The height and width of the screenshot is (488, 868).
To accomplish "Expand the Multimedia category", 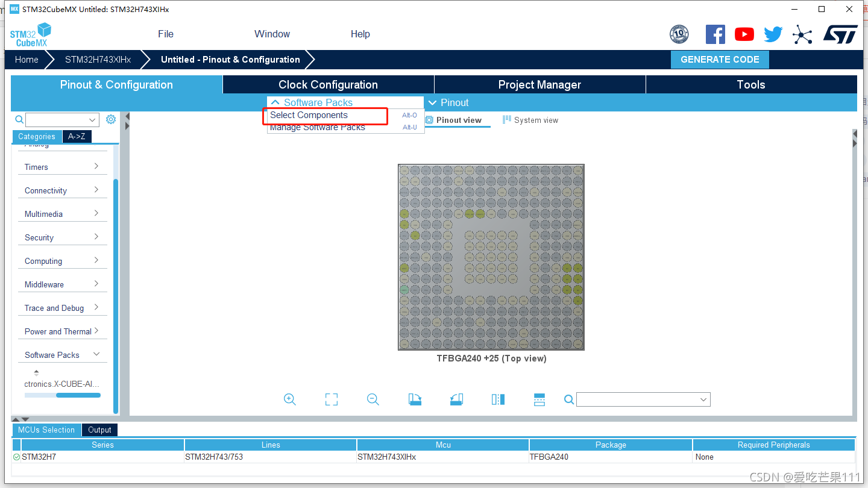I will click(x=63, y=214).
